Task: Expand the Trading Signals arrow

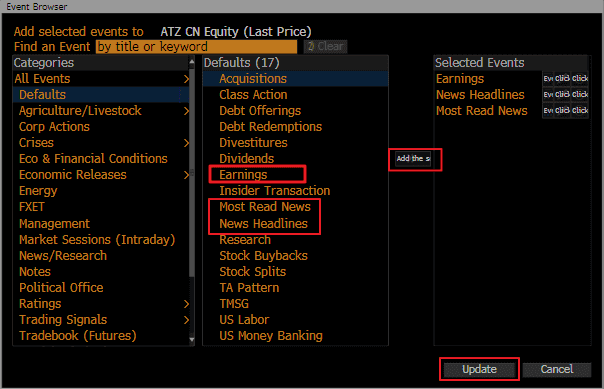Action: click(186, 320)
